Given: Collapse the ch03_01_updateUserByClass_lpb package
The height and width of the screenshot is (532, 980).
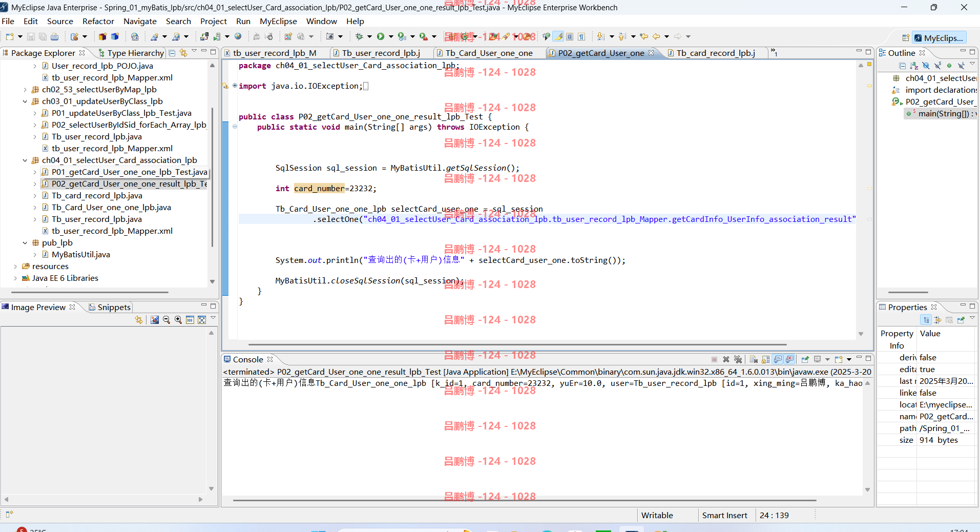Looking at the screenshot, I should tap(25, 101).
